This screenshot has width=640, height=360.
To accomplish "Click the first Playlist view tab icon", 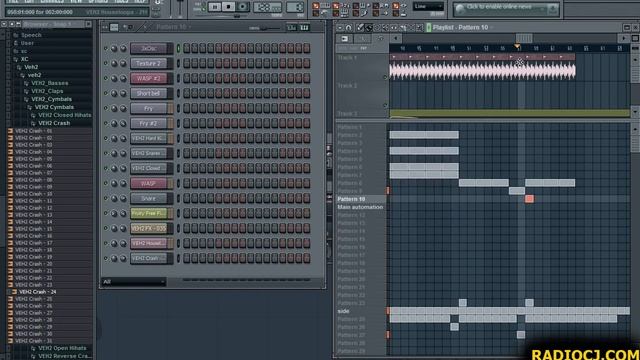I will point(344,38).
